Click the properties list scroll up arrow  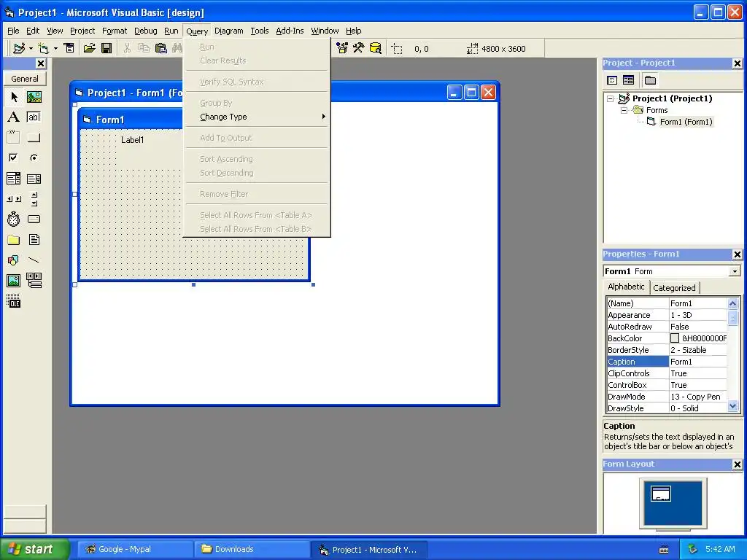733,303
